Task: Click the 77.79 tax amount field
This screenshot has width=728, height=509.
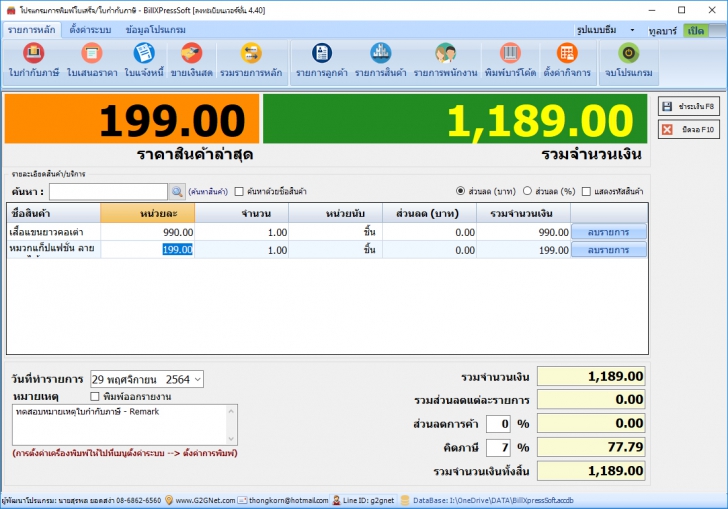Action: pos(591,447)
